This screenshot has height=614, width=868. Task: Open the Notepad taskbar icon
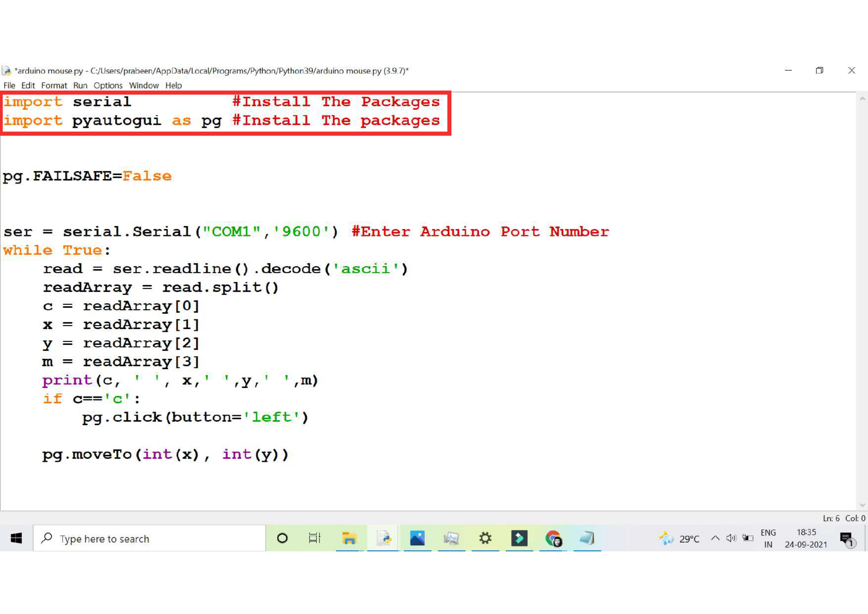pyautogui.click(x=587, y=538)
